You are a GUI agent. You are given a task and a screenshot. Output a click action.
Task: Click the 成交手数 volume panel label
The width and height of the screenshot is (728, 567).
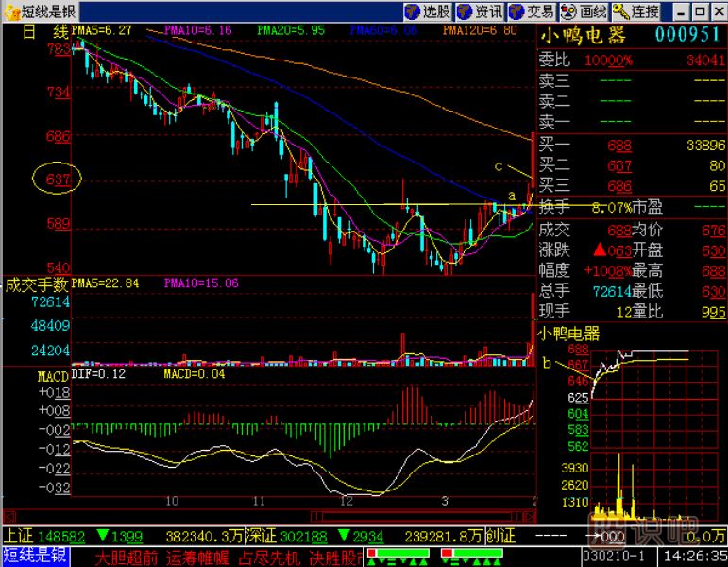click(36, 283)
